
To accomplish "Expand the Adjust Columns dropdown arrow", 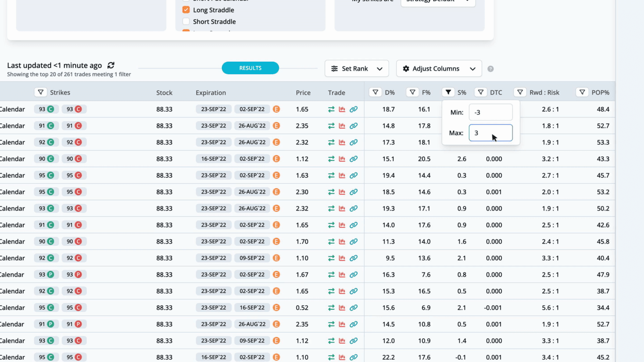I will coord(473,69).
